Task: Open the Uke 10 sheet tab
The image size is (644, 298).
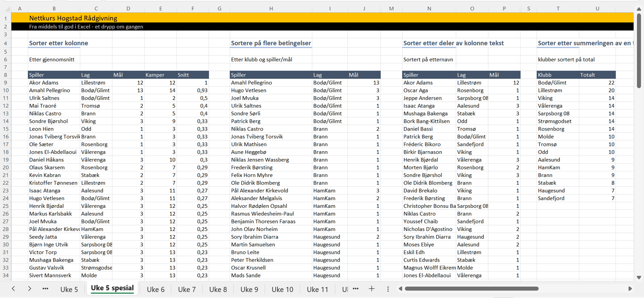Action: pyautogui.click(x=283, y=289)
